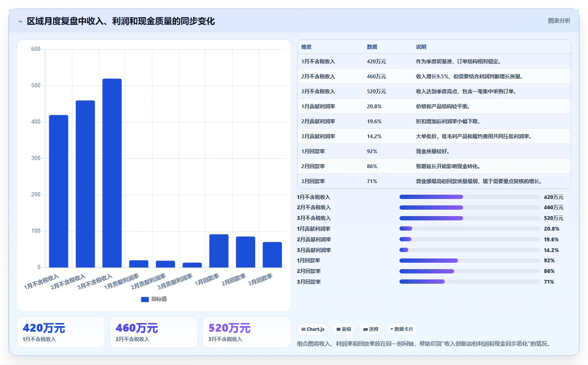Click table cell 1月不含税收入
The image size is (588, 365).
coord(318,62)
